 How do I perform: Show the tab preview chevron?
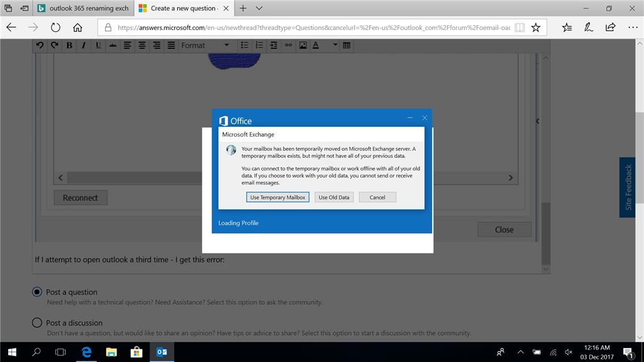(258, 8)
